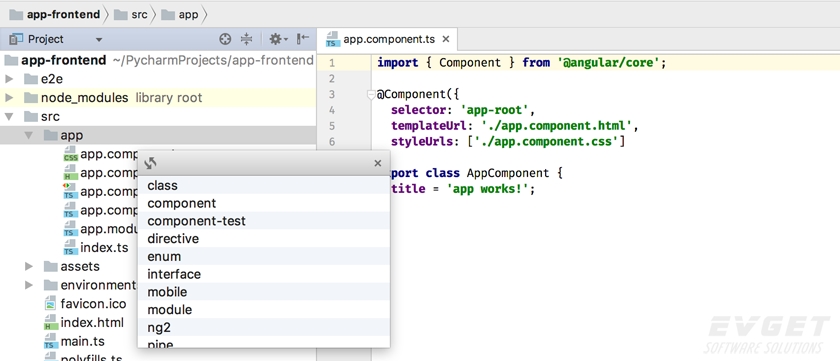The image size is (840, 361).
Task: Collapse the app folder
Action: (x=29, y=136)
